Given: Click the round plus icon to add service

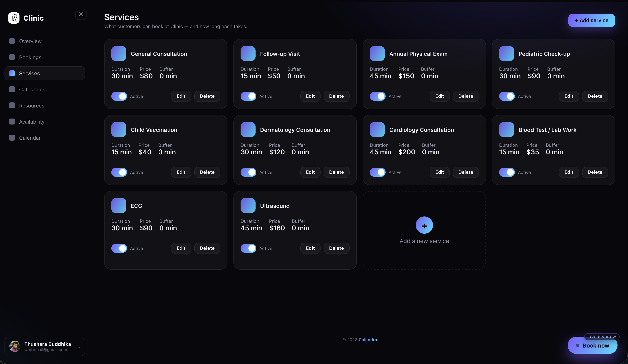Looking at the screenshot, I should pyautogui.click(x=424, y=225).
